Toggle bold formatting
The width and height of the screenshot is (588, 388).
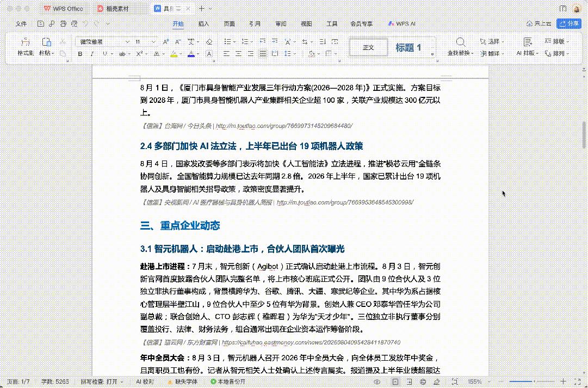point(80,54)
